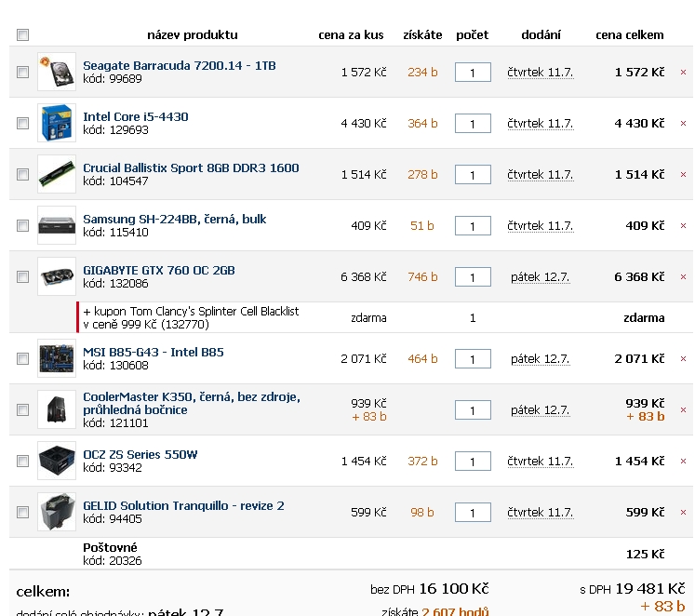The height and width of the screenshot is (616, 695).
Task: Open the OCZ ZS Series 550W product link
Action: tap(140, 455)
